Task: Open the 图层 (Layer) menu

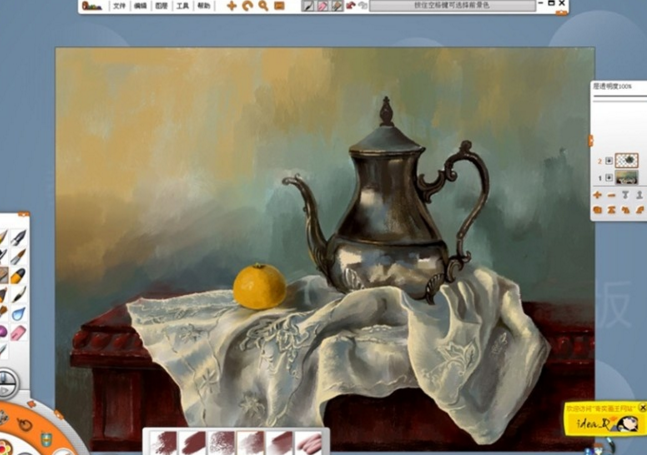Action: pos(161,6)
